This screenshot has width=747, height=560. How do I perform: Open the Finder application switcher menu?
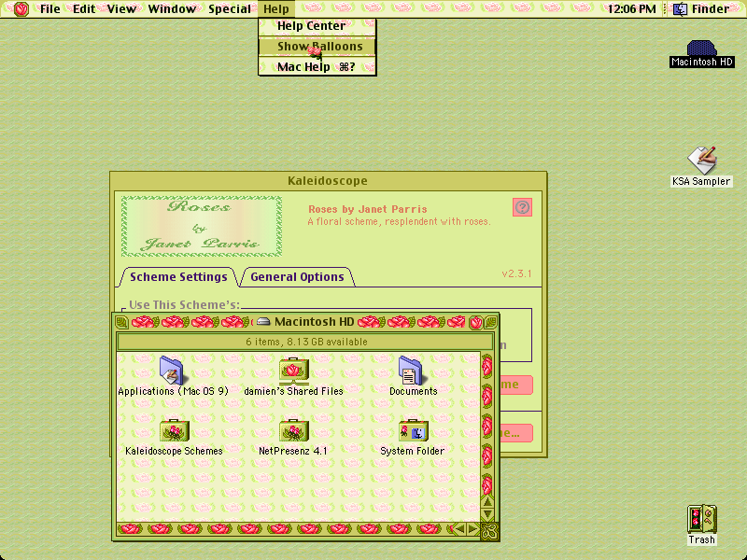coord(701,9)
